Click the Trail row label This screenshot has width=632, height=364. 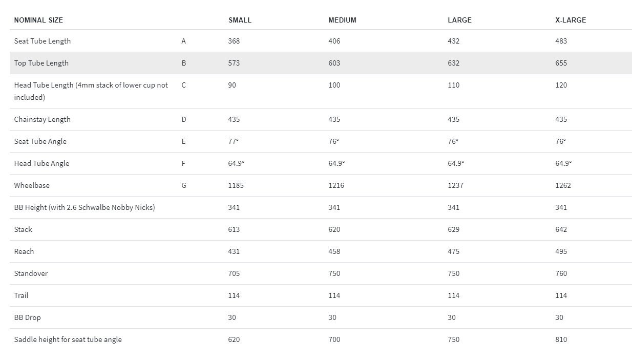[x=21, y=295]
